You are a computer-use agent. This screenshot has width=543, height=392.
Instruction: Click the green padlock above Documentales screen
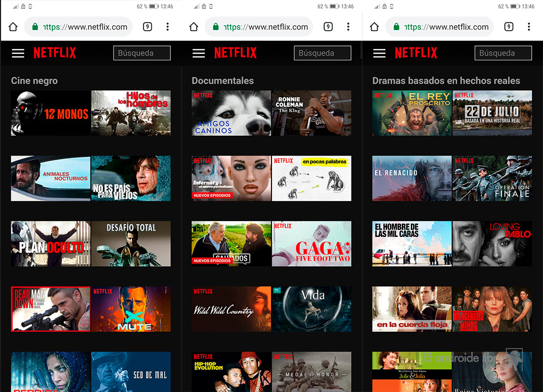(x=216, y=27)
